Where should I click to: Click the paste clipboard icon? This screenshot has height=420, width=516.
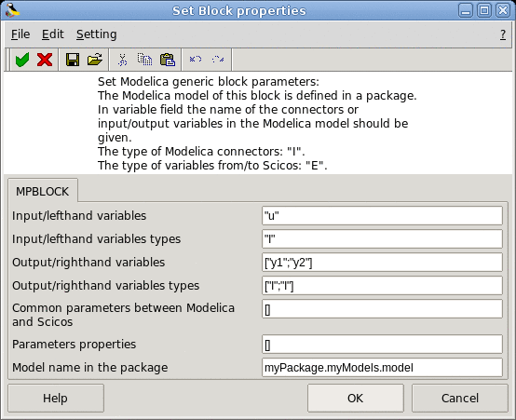pos(168,60)
